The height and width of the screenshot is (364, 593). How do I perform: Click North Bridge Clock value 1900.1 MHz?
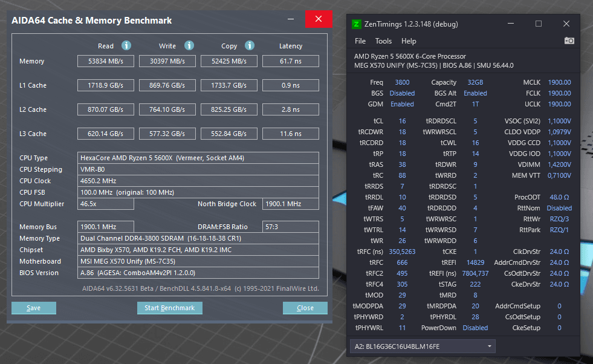tap(291, 204)
